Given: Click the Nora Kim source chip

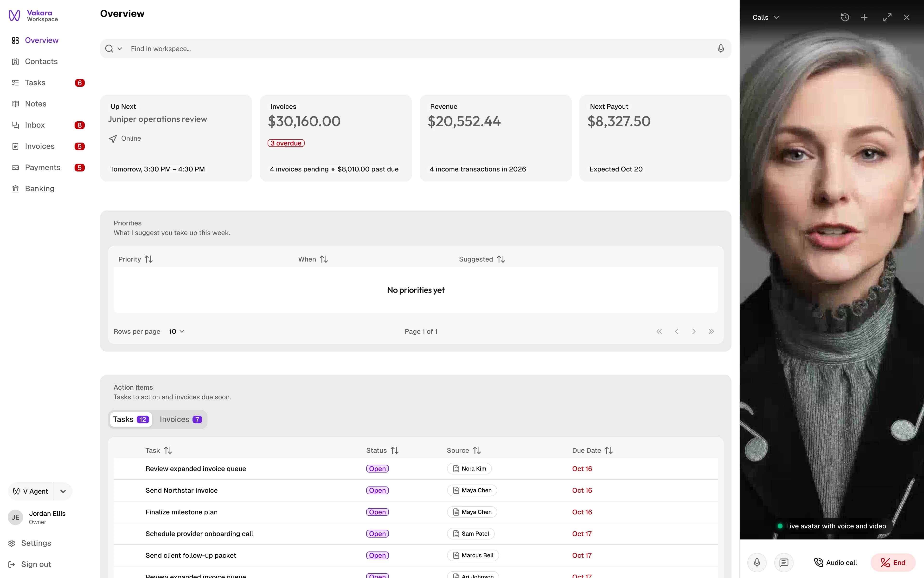Looking at the screenshot, I should (x=469, y=469).
